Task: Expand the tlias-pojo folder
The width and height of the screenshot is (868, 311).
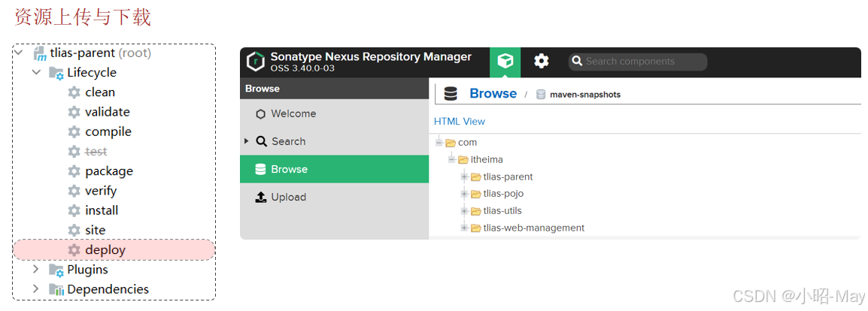Action: point(464,194)
